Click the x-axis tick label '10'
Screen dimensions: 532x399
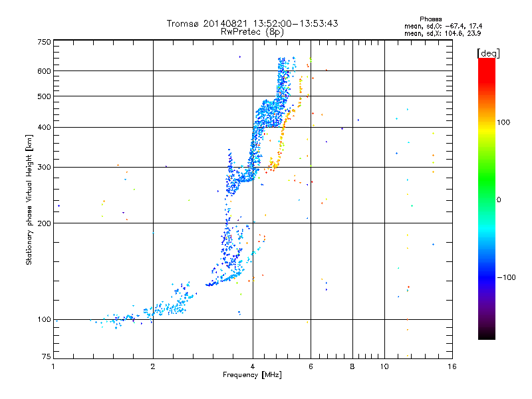[x=384, y=366]
